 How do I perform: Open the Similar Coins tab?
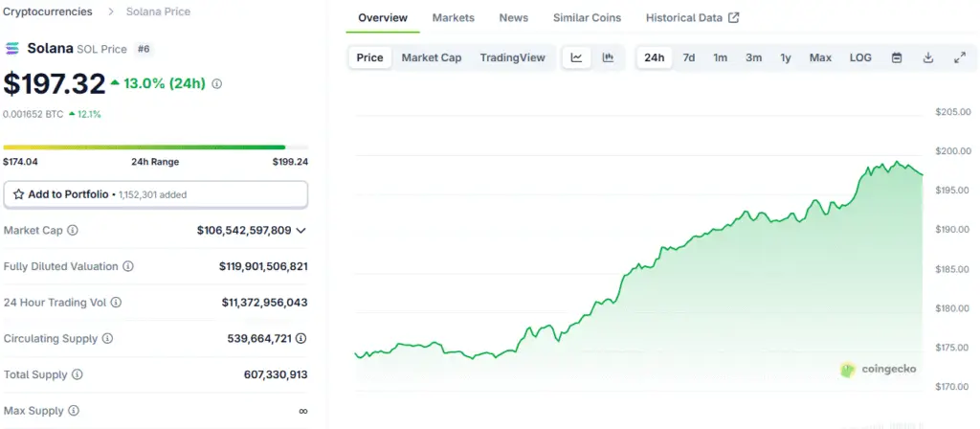[x=587, y=17]
